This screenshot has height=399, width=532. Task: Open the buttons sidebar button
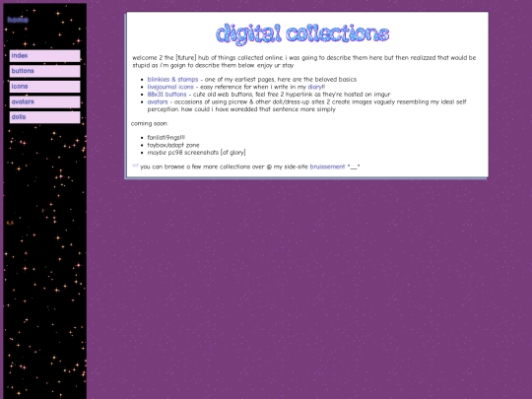pos(44,71)
